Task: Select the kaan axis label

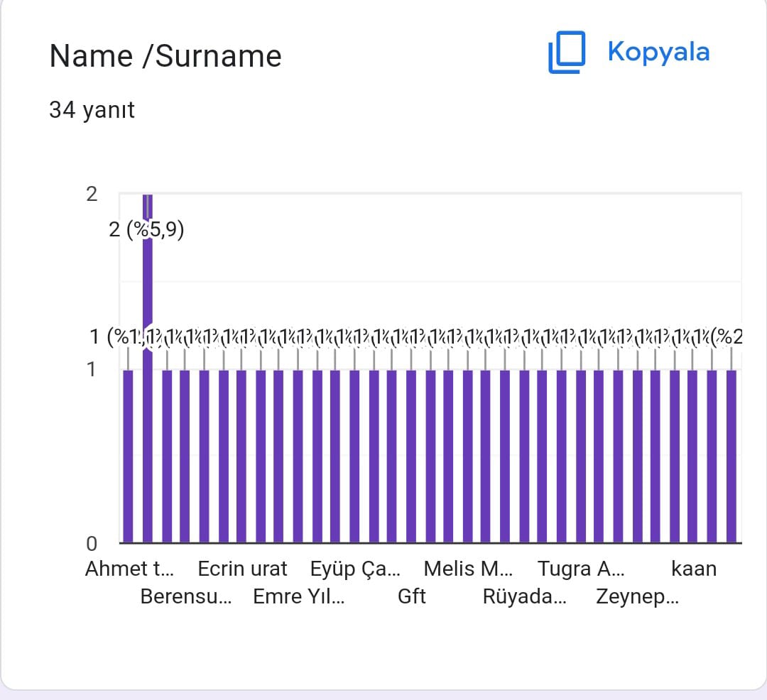Action: [x=694, y=569]
